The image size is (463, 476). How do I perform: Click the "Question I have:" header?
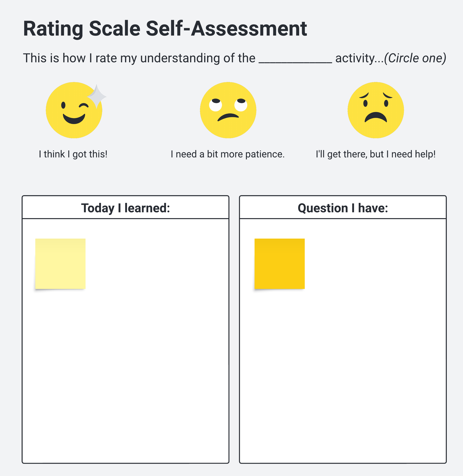[x=343, y=208]
